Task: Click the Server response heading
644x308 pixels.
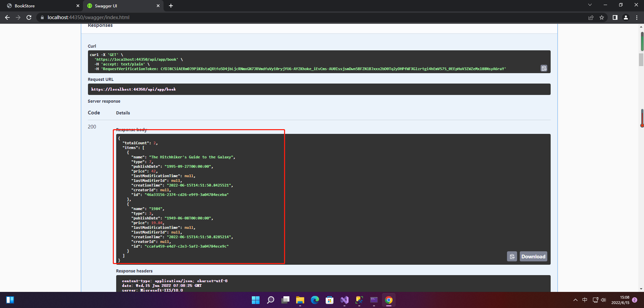Action: pos(104,101)
